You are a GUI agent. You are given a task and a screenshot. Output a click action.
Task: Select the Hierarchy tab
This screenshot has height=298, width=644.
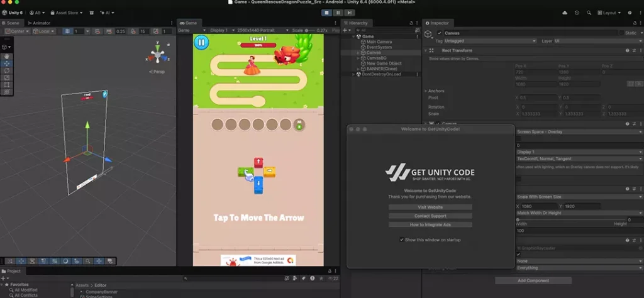(356, 23)
